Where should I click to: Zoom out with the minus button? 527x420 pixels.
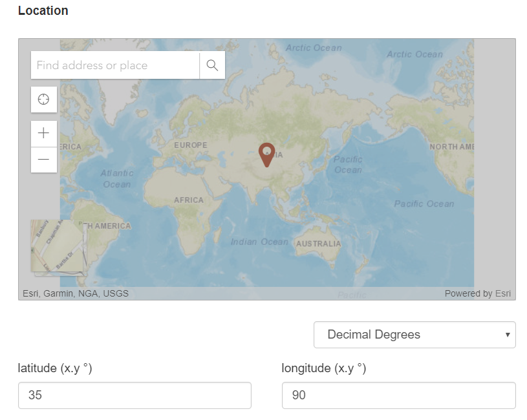click(44, 160)
